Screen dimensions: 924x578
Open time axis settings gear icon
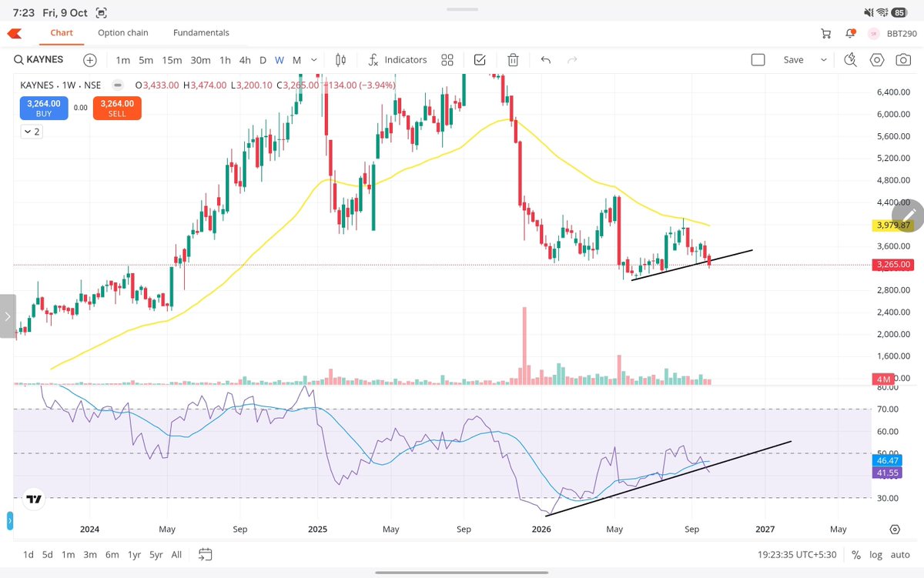pos(895,530)
